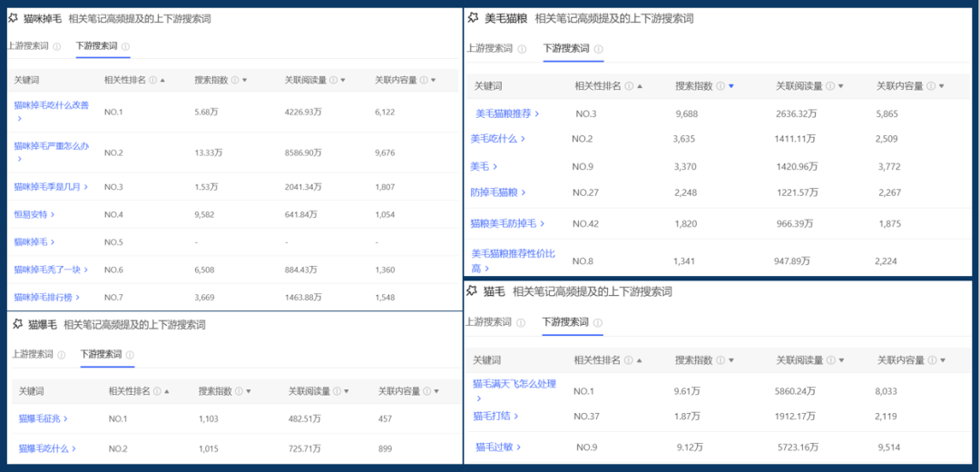Click info icon beside 关联阅读量 in 猫咪掉毛 table
Screen dimensions: 980x472
point(334,80)
